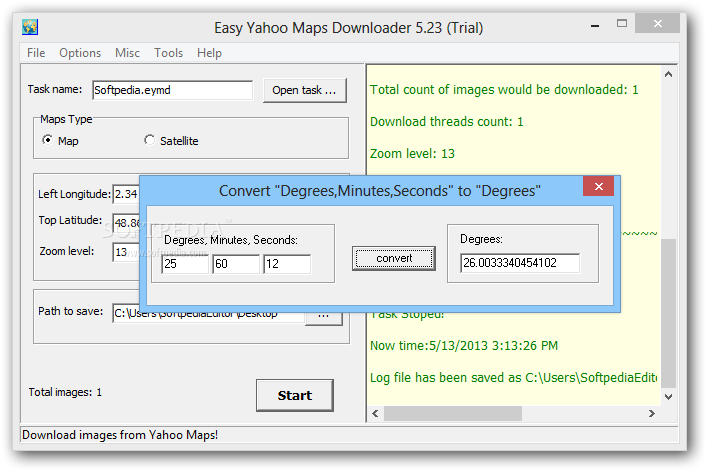Close the Easy Yahoo Maps Downloader window
Image resolution: width=707 pixels, height=471 pixels.
[657, 23]
